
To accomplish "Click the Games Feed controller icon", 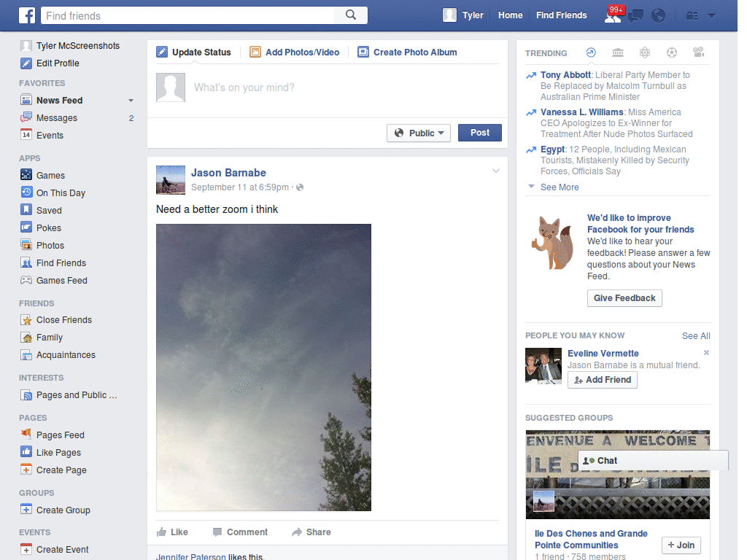I will click(x=26, y=280).
